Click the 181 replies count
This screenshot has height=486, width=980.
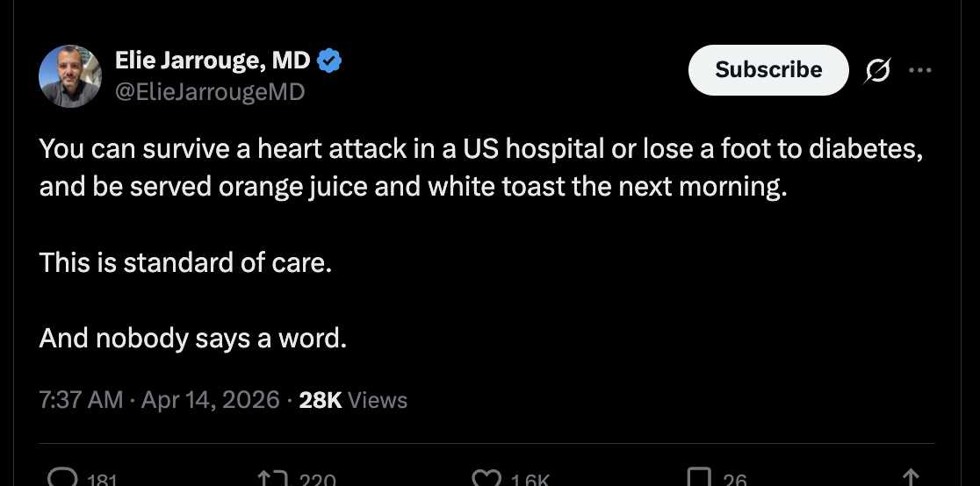[102, 480]
